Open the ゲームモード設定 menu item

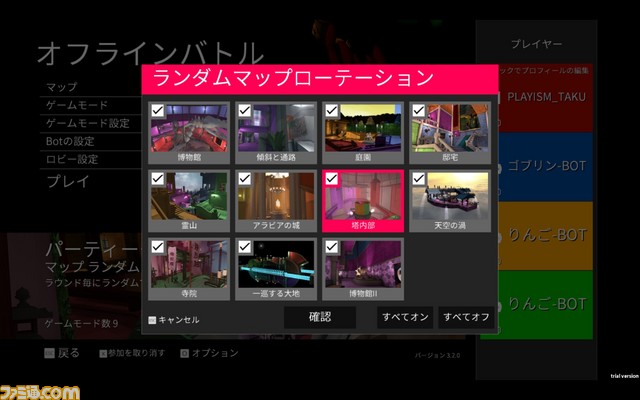[x=87, y=123]
